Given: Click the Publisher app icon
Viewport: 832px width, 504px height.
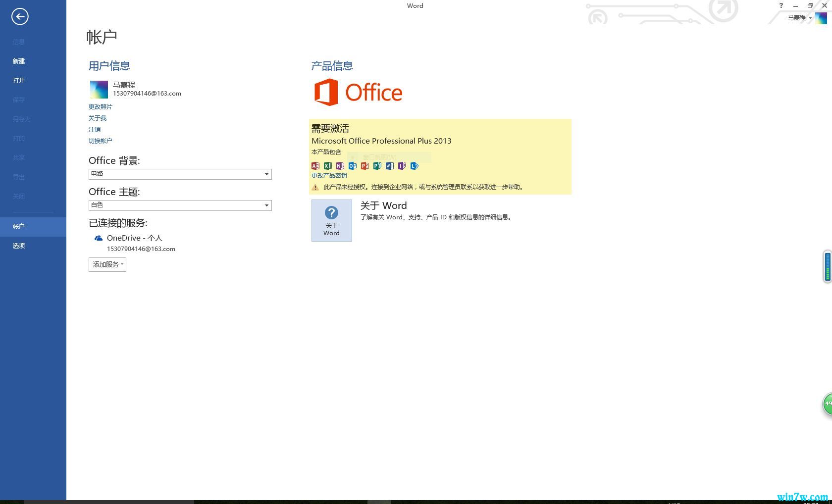Looking at the screenshot, I should click(x=377, y=166).
